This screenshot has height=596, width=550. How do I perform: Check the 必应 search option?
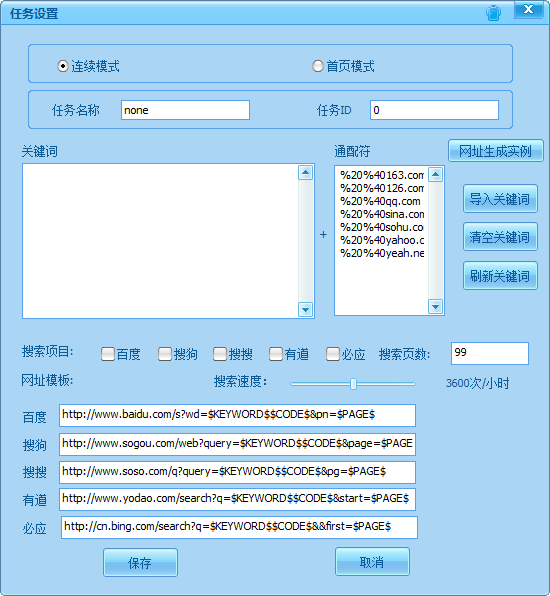pyautogui.click(x=333, y=354)
